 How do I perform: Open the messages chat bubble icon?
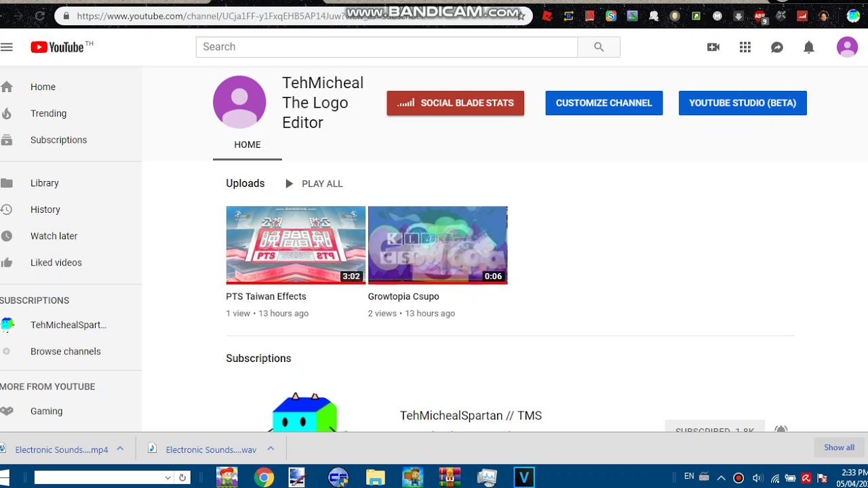pos(777,47)
